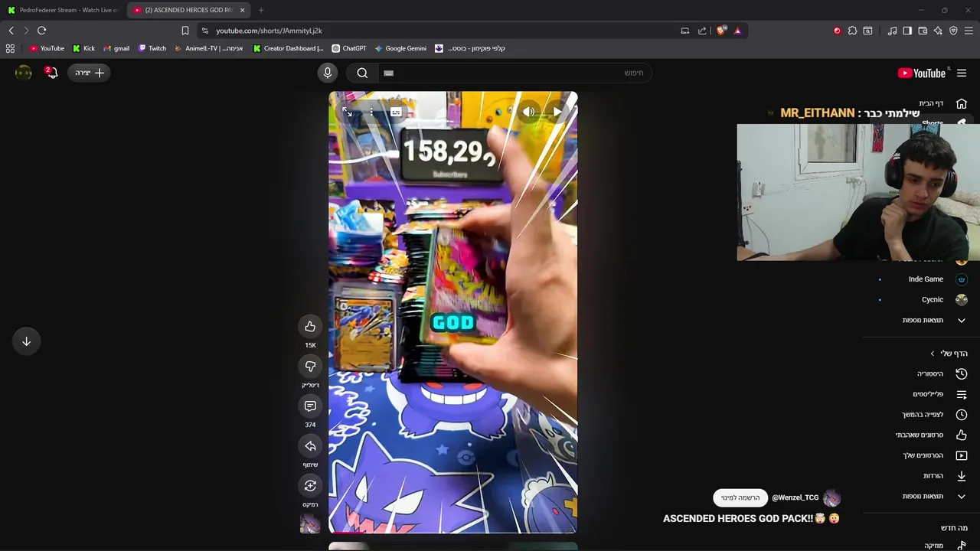The image size is (980, 551).
Task: Like the Ascended Heroes short
Action: [x=310, y=327]
